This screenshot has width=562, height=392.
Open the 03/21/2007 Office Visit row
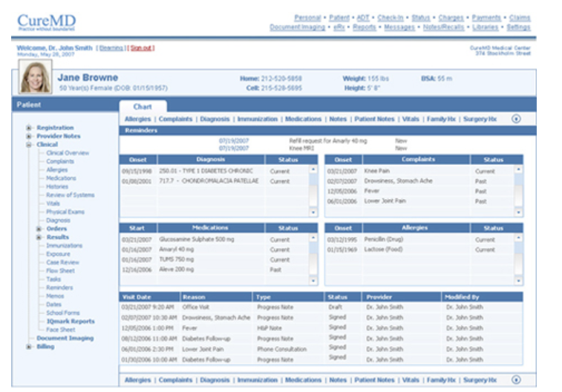tap(321, 307)
